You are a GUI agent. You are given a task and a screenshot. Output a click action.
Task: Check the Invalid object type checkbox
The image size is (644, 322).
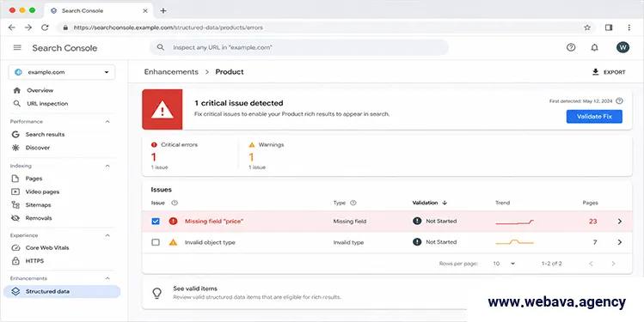point(156,242)
